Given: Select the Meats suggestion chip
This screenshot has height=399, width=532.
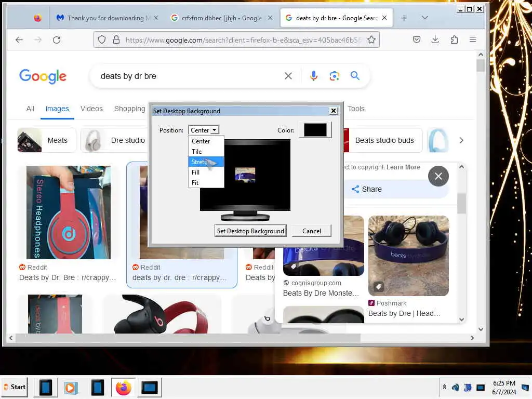Looking at the screenshot, I should click(x=46, y=140).
